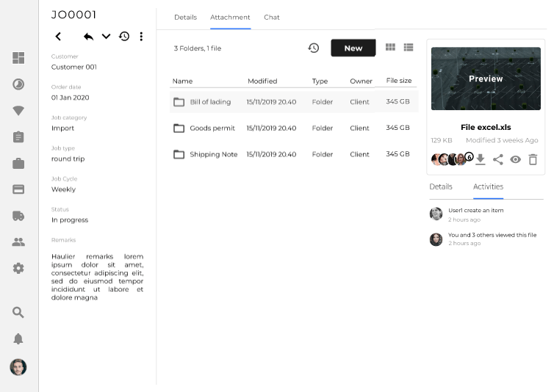Go back using the left chevron arrow

58,37
